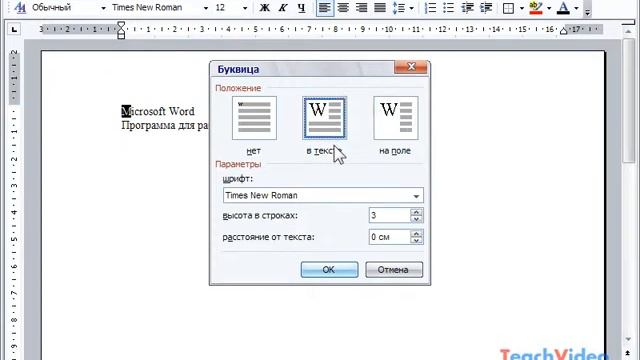Open the шрифт combo box in dialog
Viewport: 640px width, 360px height.
pos(323,196)
